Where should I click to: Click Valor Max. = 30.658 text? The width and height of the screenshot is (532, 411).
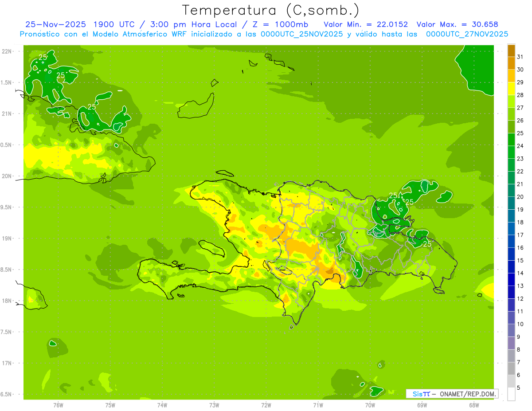(x=458, y=24)
